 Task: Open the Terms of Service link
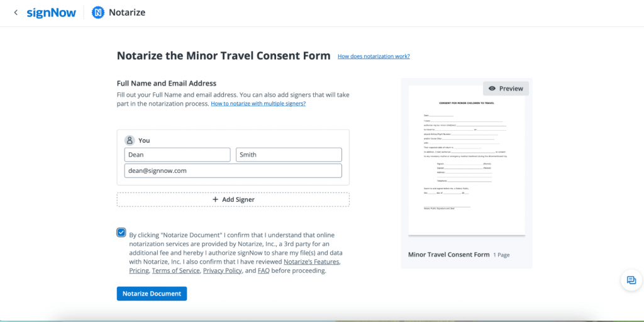175,271
